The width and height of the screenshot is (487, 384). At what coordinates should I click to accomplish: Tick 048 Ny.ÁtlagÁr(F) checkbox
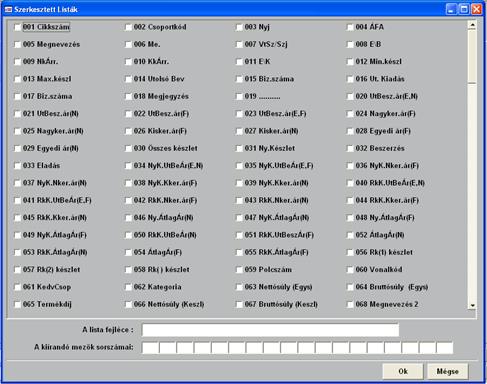350,218
